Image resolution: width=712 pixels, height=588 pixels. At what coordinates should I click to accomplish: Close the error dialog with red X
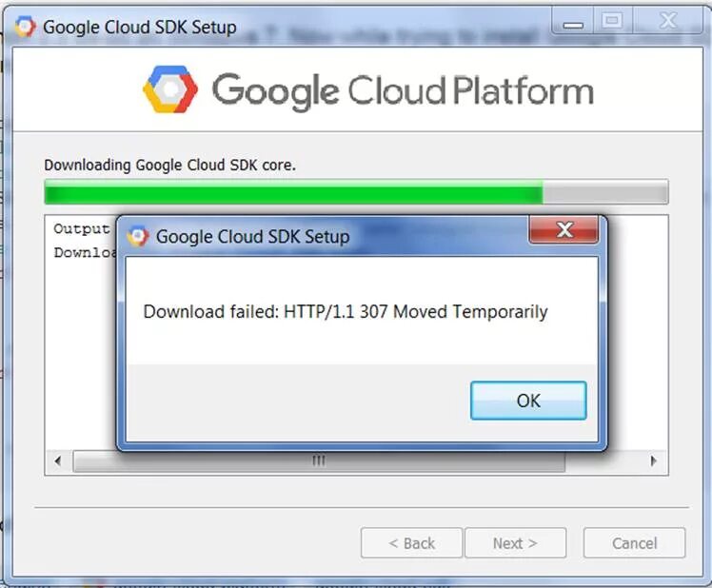564,229
